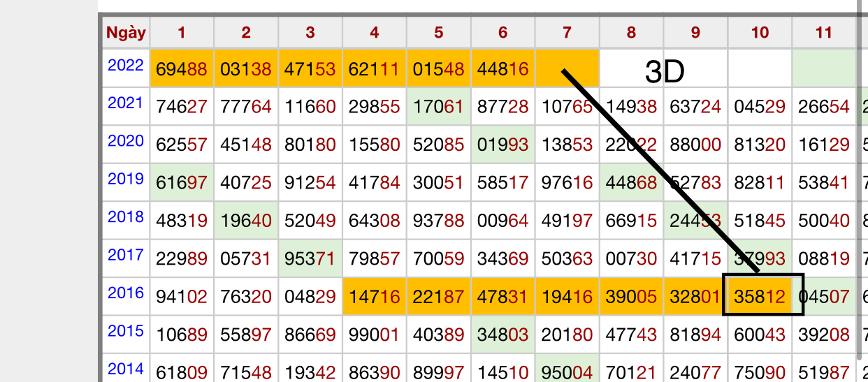Select column header 10
This screenshot has height=382, width=868.
coord(760,32)
